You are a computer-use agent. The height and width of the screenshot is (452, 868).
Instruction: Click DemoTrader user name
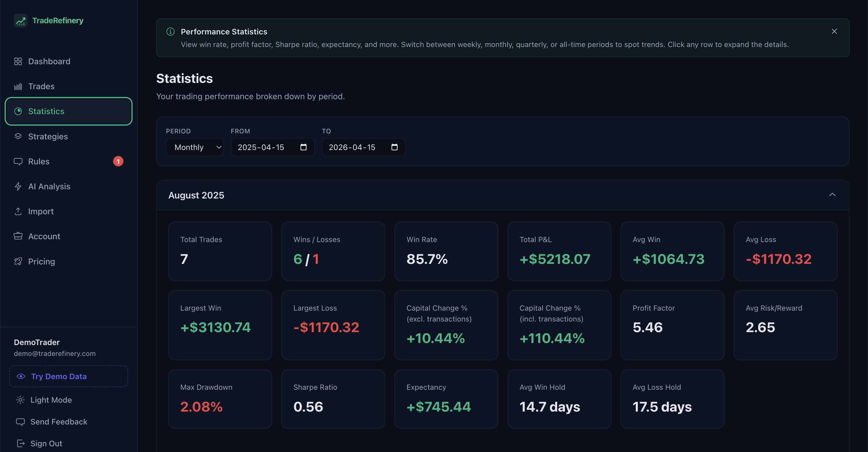click(x=37, y=342)
